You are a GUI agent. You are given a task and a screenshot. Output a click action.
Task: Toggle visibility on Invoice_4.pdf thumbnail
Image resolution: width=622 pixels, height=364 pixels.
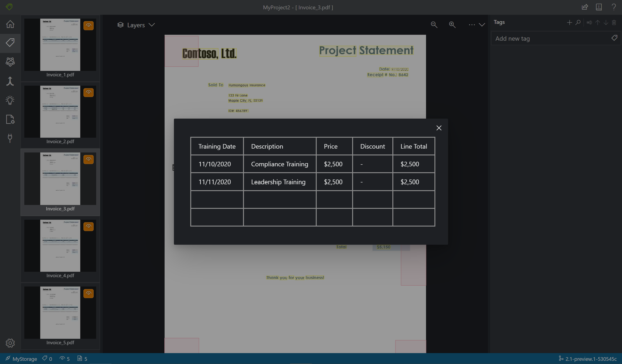88,226
